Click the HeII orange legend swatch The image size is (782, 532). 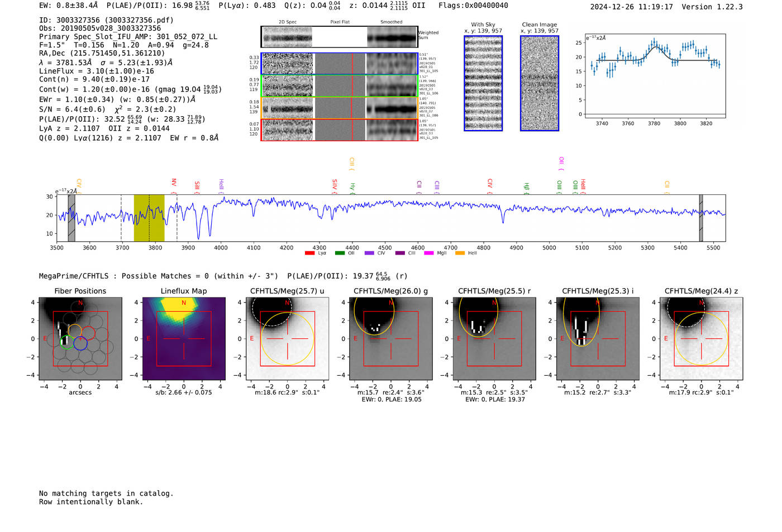460,253
